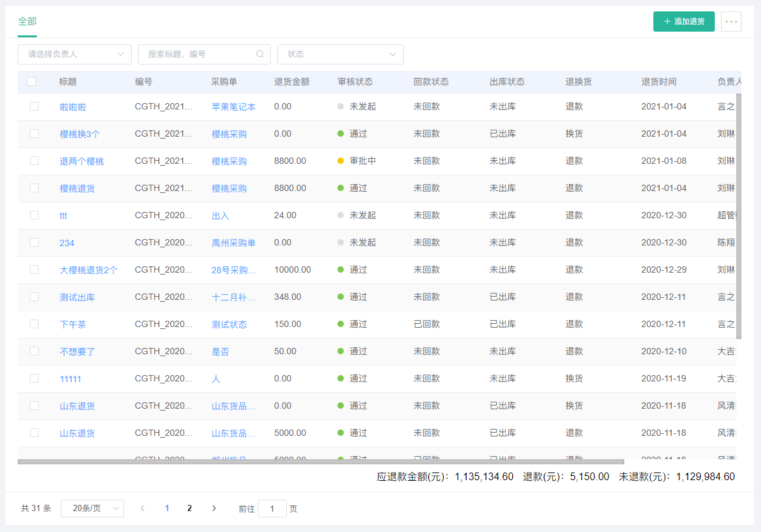The image size is (761, 532).
Task: Go to the next page arrow
Action: [214, 508]
